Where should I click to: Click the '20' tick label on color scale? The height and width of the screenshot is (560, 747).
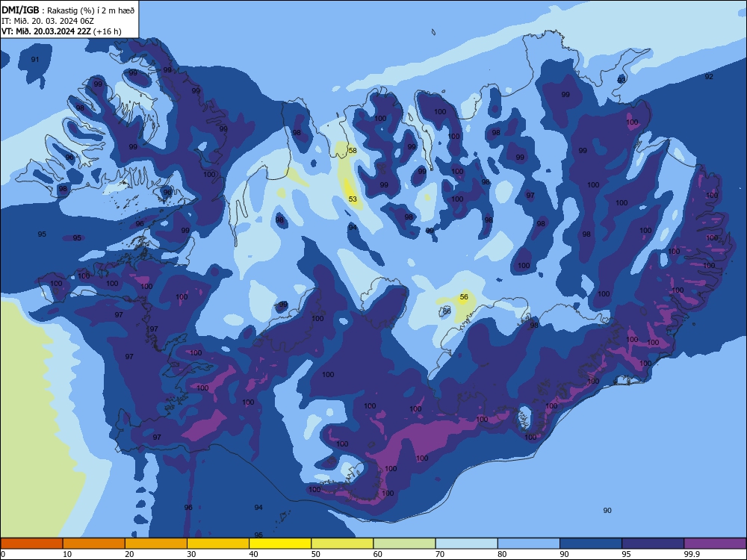click(x=129, y=554)
